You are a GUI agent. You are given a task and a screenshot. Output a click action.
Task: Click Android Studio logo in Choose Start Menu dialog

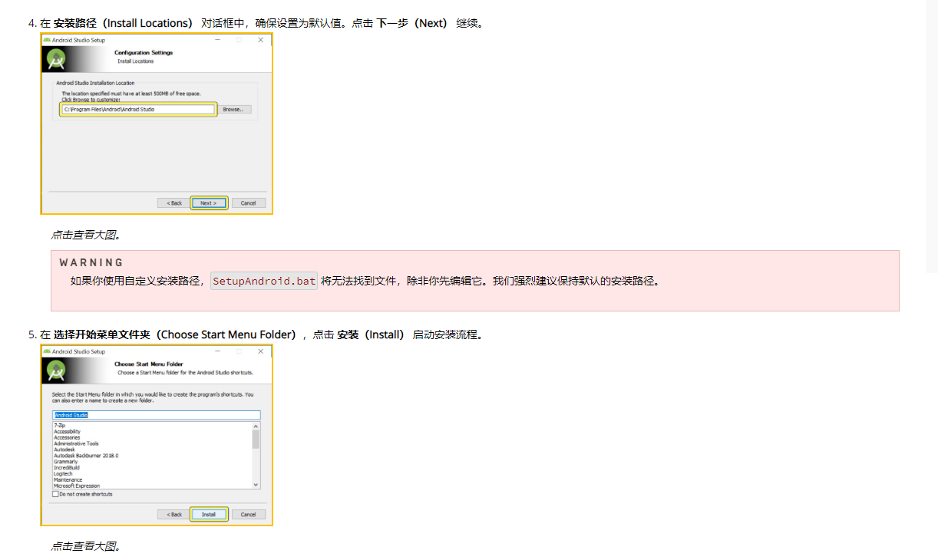[55, 370]
